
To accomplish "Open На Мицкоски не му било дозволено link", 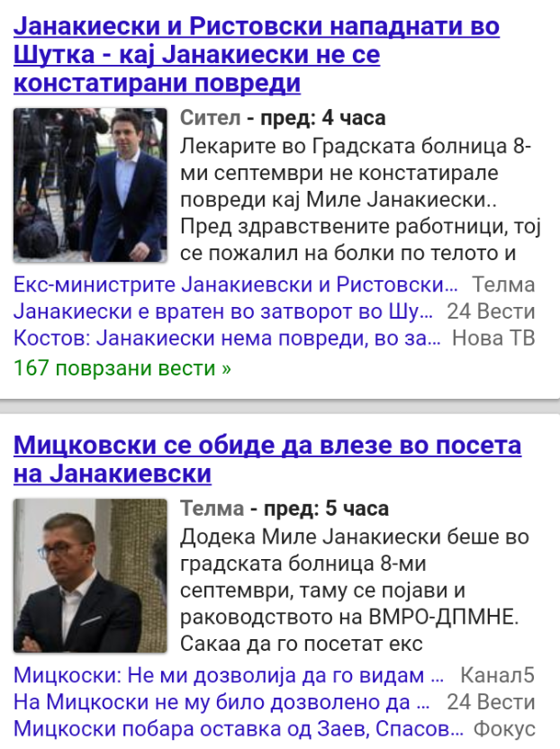I will tap(221, 702).
